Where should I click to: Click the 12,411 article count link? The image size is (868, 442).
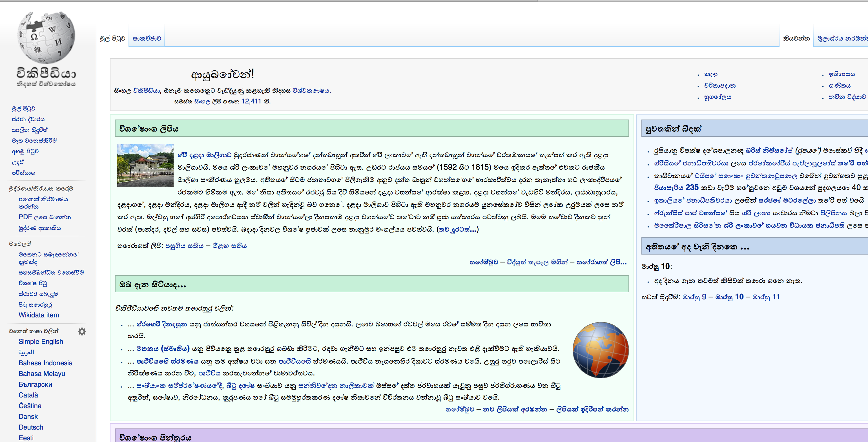coord(251,101)
